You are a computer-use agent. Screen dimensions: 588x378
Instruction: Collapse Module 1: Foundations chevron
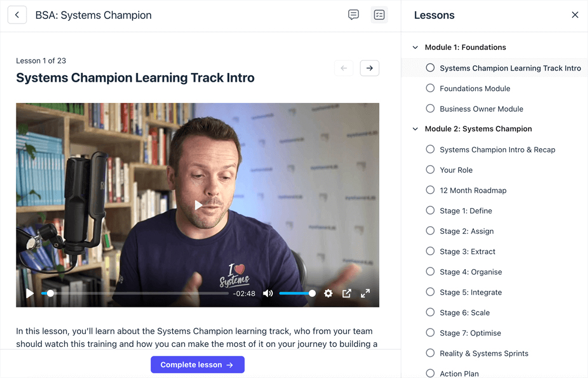[415, 47]
